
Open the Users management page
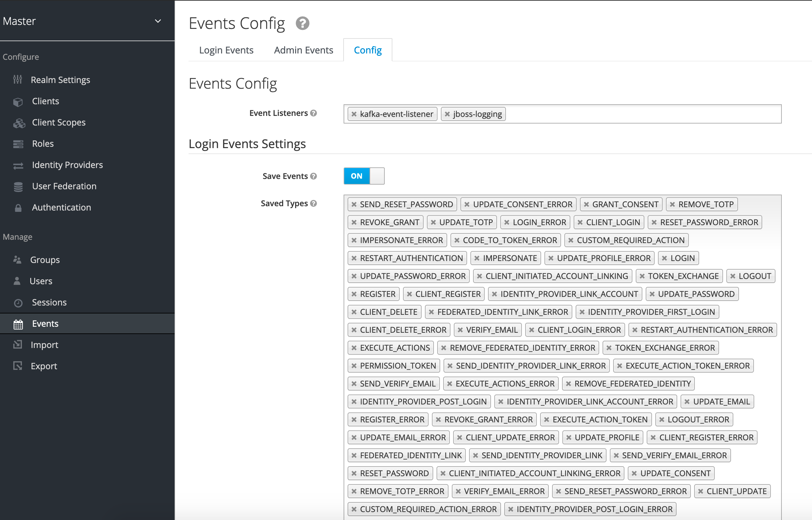tap(41, 281)
